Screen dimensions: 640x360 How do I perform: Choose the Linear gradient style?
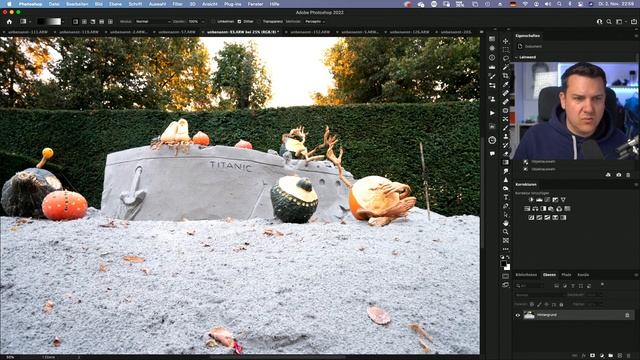click(x=76, y=21)
